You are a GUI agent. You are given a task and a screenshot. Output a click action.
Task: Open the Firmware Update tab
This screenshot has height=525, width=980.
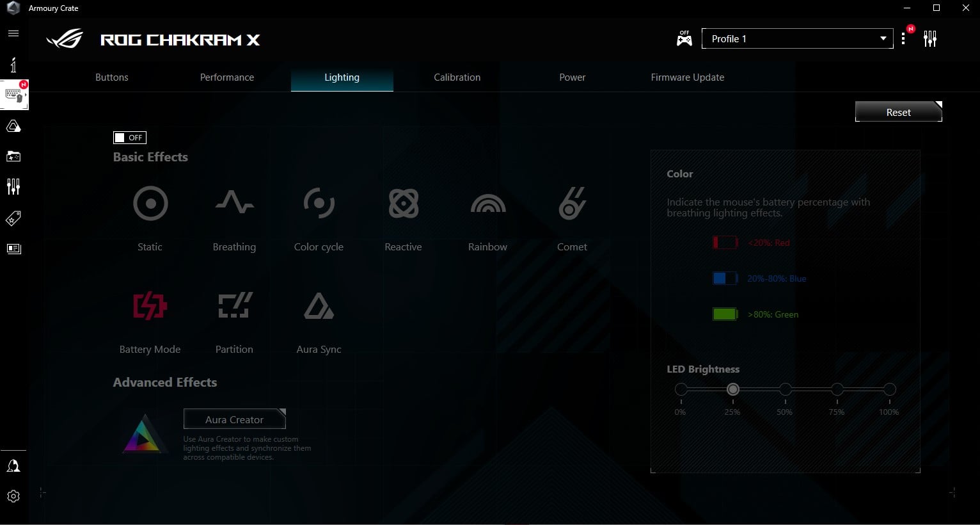coord(687,77)
